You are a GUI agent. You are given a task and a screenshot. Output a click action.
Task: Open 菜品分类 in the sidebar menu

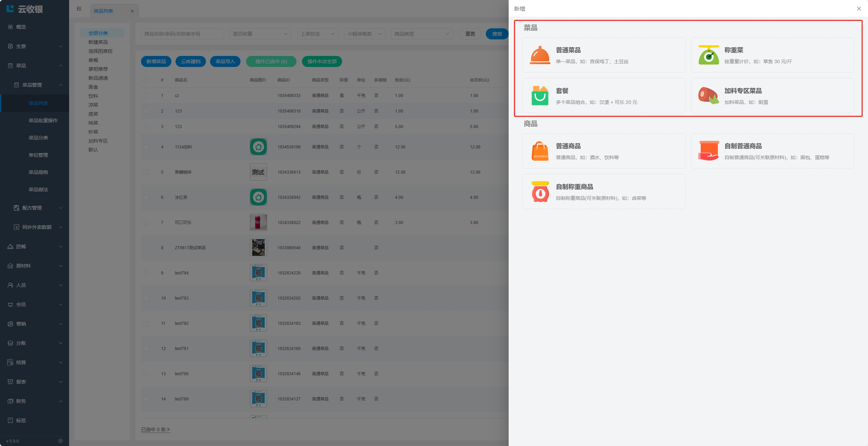[38, 138]
